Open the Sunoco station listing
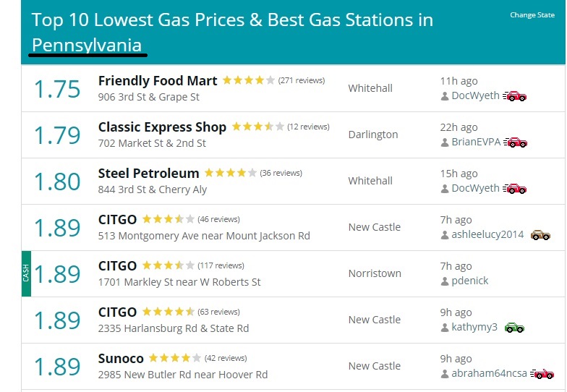 (x=121, y=359)
